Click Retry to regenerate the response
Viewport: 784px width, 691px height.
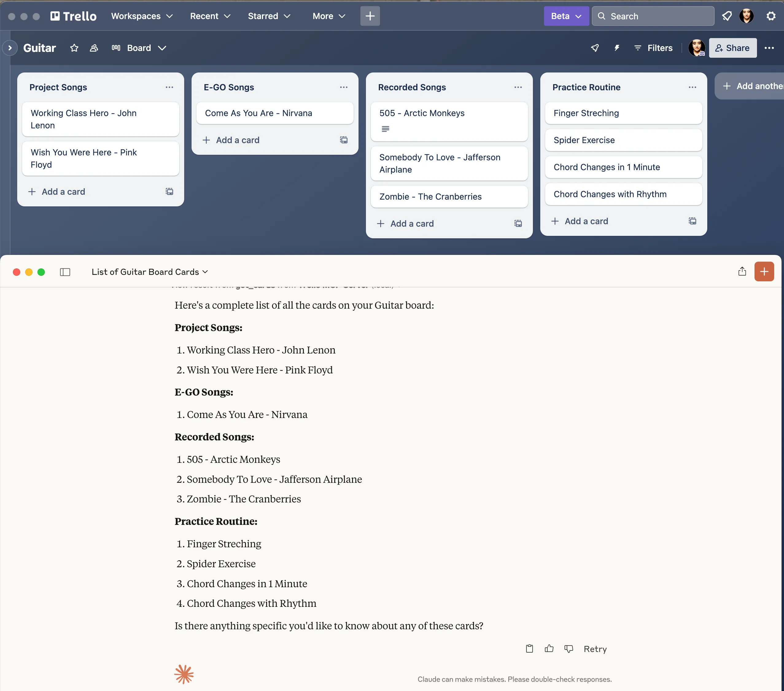pos(595,649)
